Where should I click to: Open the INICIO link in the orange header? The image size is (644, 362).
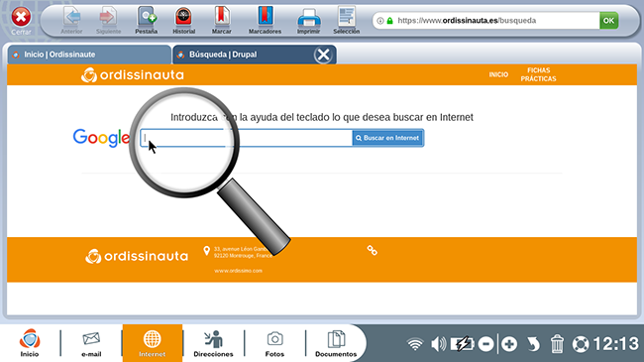pyautogui.click(x=498, y=74)
